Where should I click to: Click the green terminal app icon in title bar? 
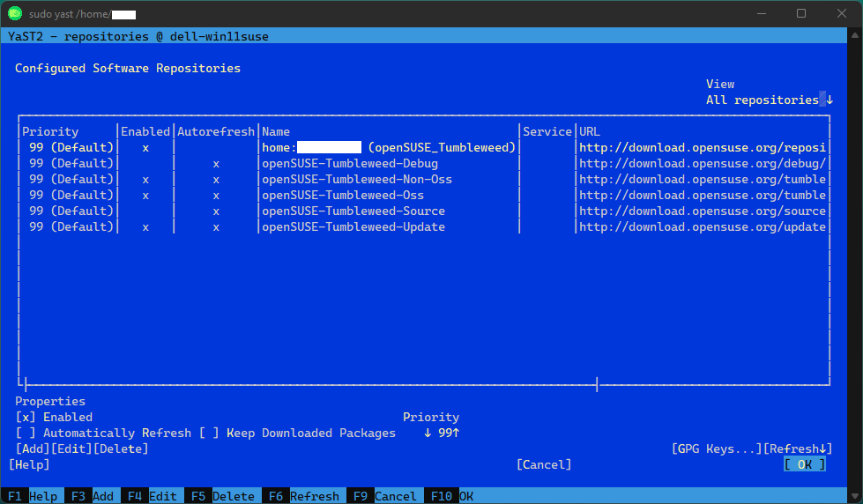[x=15, y=13]
